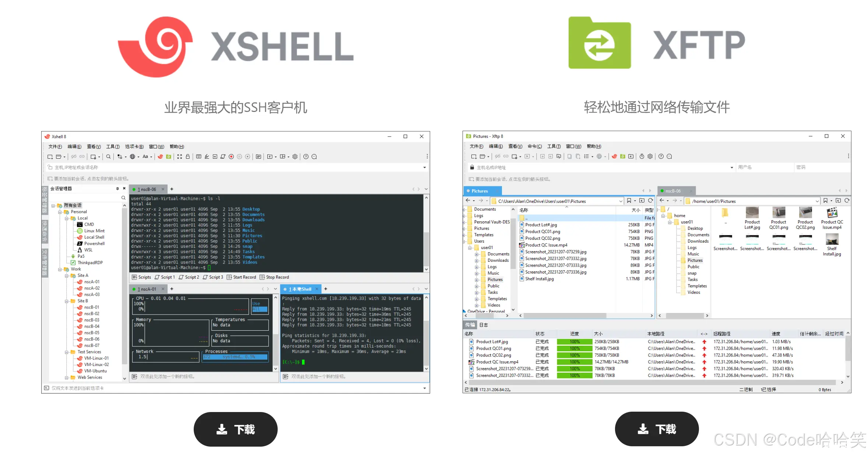Click the 传输 tab in Xftp bottom panel
The height and width of the screenshot is (454, 868).
pyautogui.click(x=470, y=325)
